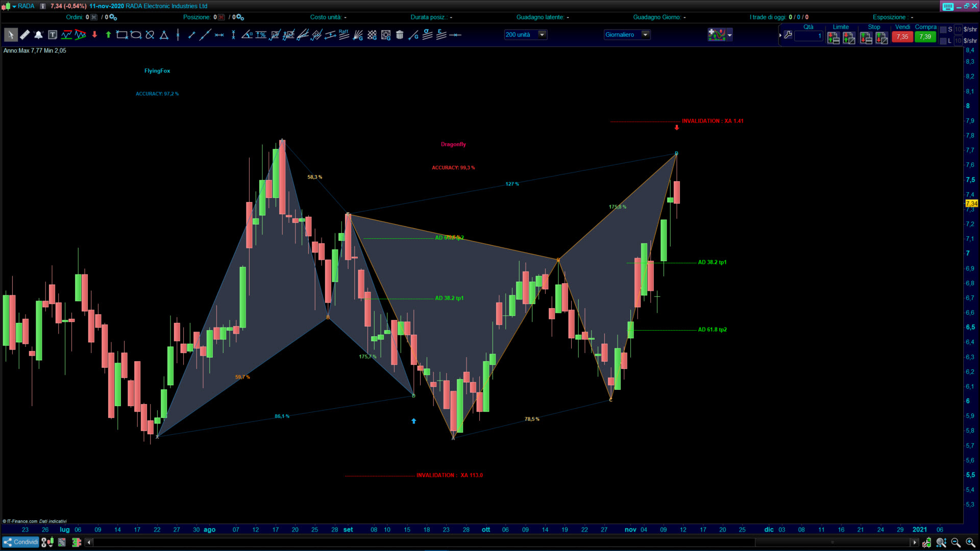980x551 pixels.
Task: Click the alert bell icon
Action: pos(38,35)
